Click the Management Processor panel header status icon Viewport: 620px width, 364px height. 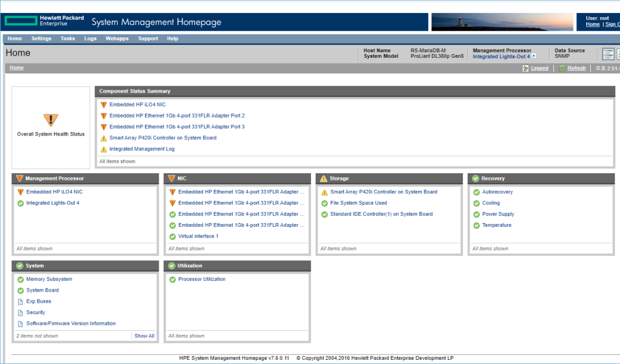(x=19, y=179)
